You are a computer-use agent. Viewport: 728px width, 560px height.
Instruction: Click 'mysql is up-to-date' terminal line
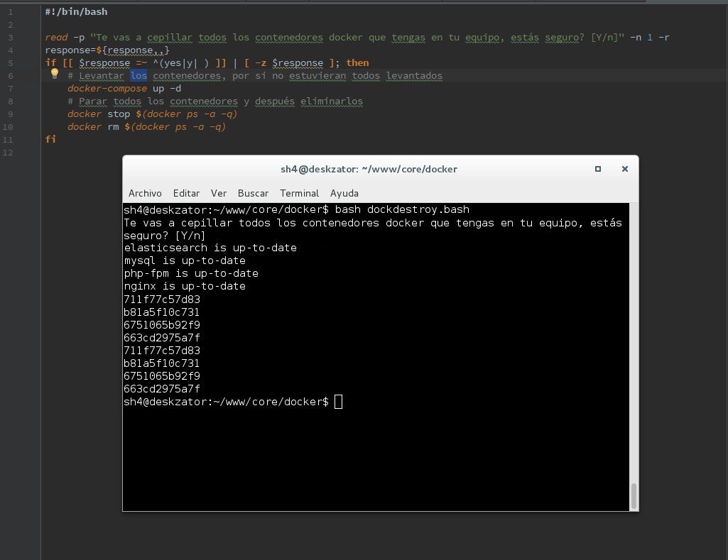point(185,260)
